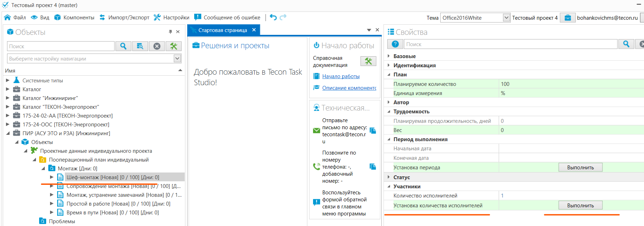Click the tools icon beside Справочная документация
Image resolution: width=644 pixels, height=226 pixels.
[368, 61]
